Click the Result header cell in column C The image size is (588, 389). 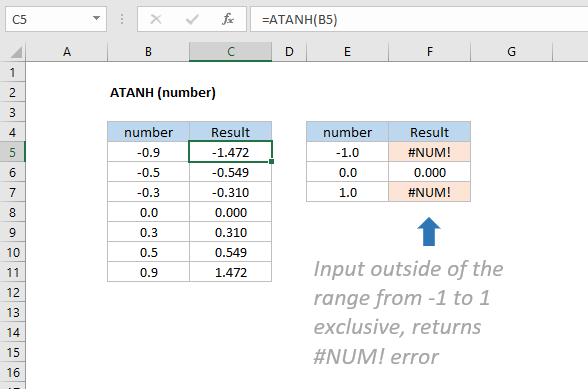coord(231,132)
